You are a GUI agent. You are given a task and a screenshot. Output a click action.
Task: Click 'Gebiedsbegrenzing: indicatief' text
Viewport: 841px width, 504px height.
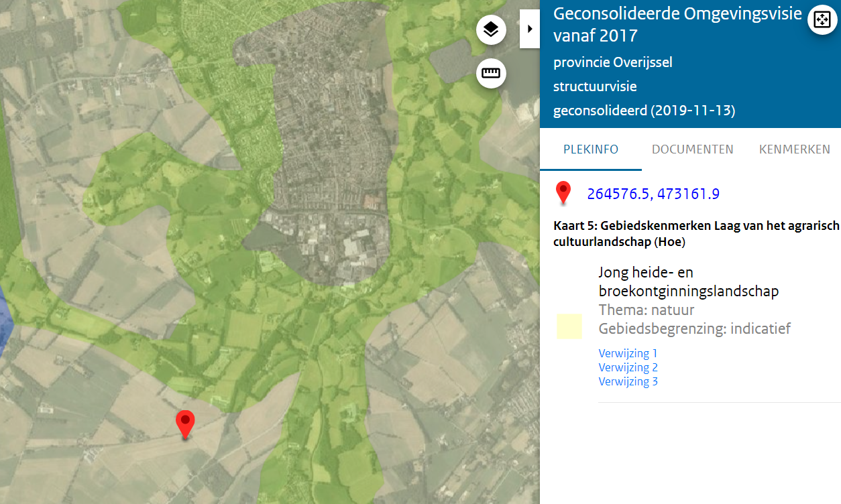pyautogui.click(x=695, y=329)
